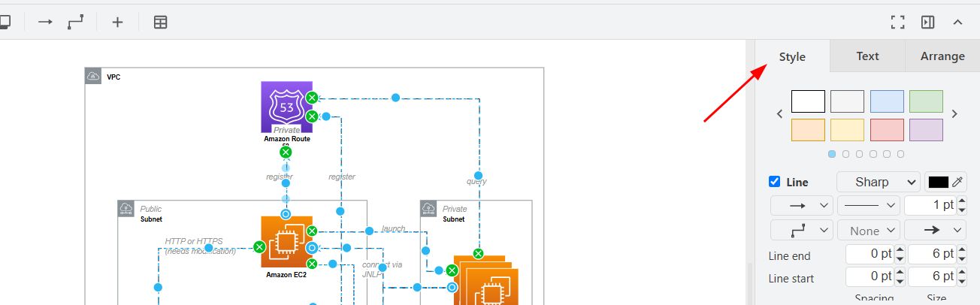Click green connection point atop stacked instances
980x305 pixels.
[478, 253]
